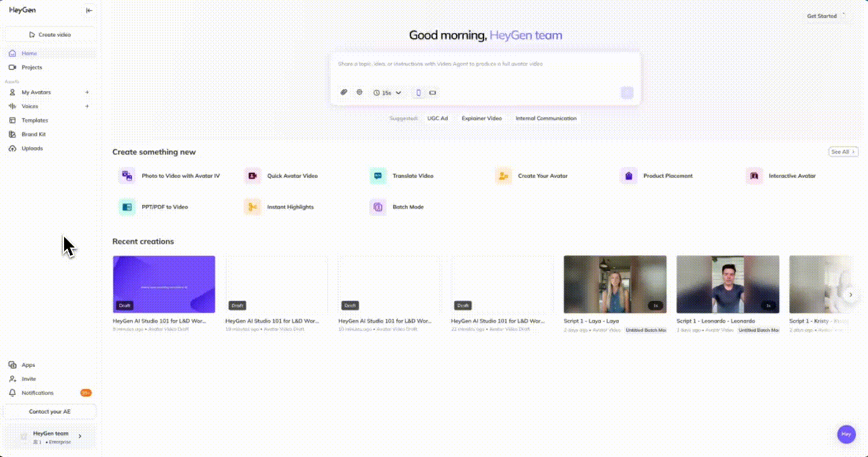Collapse the sidebar with the arrow icon

[89, 10]
